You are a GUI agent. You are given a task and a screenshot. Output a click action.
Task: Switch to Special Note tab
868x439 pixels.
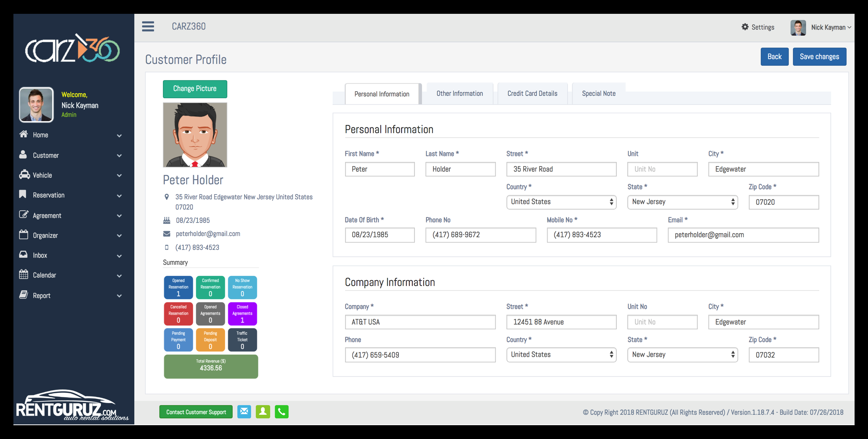[598, 94]
